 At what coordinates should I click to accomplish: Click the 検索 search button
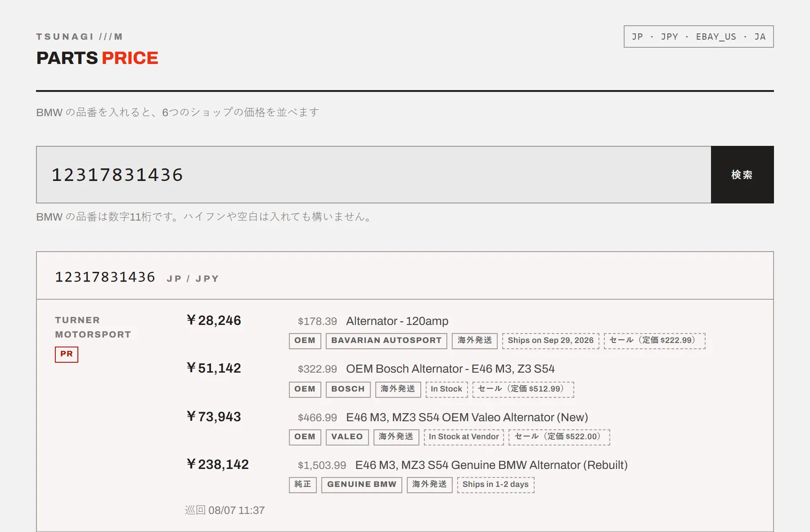coord(742,175)
